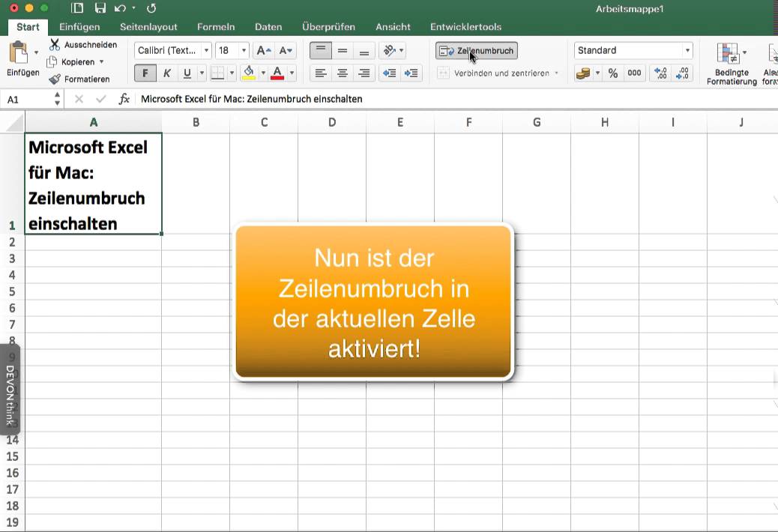Toggle bottom vertical alignment

pyautogui.click(x=364, y=50)
